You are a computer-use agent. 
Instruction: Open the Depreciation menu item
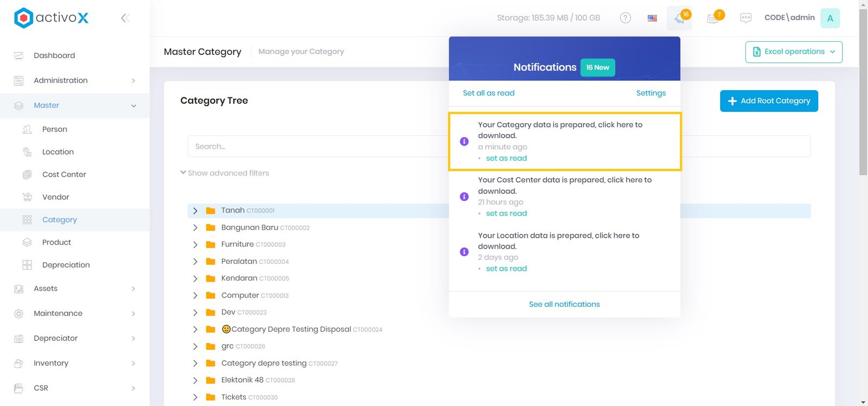(66, 265)
